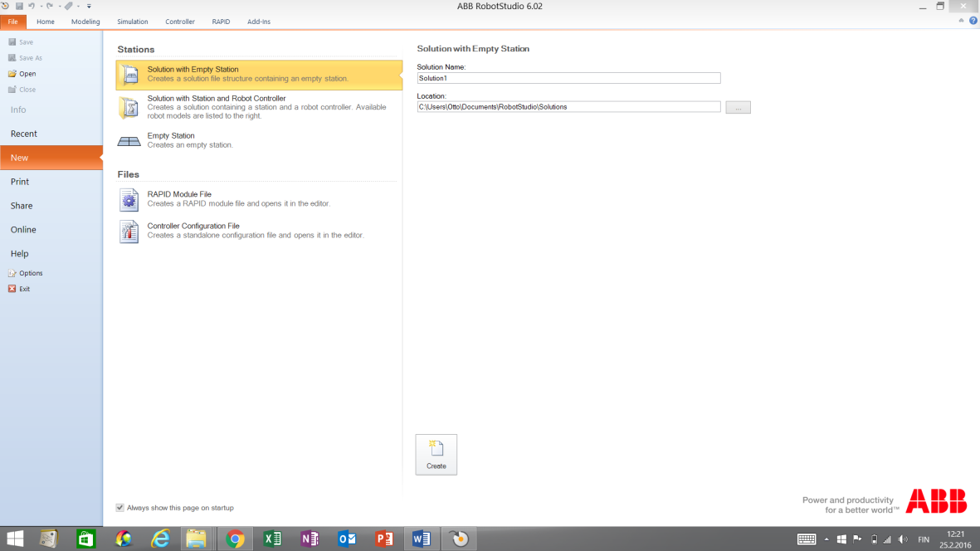
Task: Click the Undo arrow in quick access toolbar
Action: [x=32, y=6]
